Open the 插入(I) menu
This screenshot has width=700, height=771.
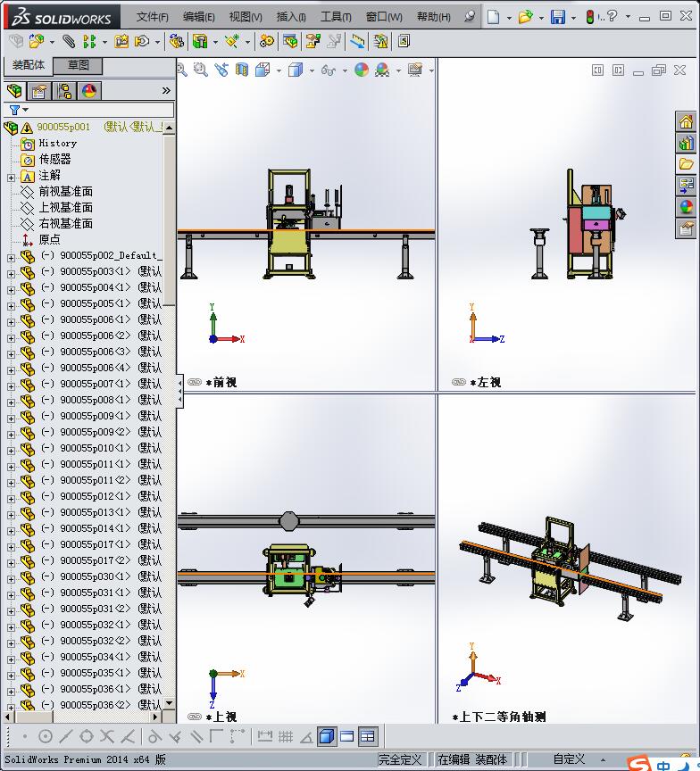pyautogui.click(x=291, y=17)
